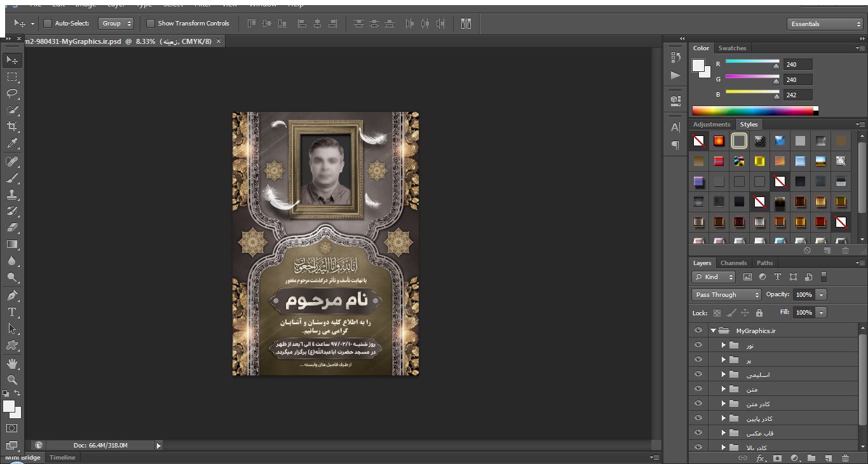Screen dimensions: 868x464
Task: Open the Swatches panel tab
Action: [732, 48]
